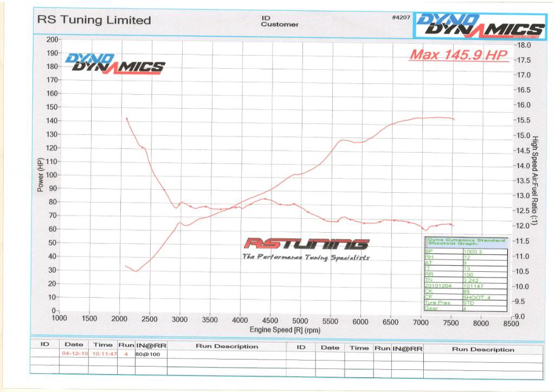Viewport: 555px width, 392px height.
Task: Click the RSTUNING logo watermark
Action: point(306,244)
